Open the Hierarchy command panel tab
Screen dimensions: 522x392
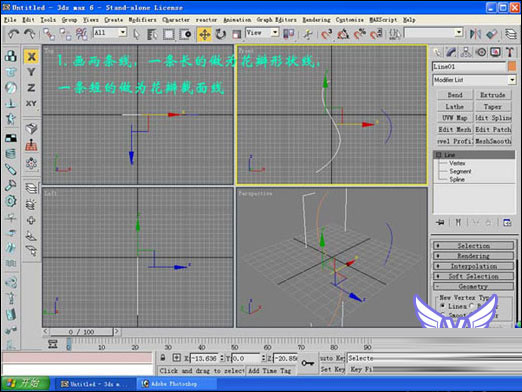coord(466,52)
